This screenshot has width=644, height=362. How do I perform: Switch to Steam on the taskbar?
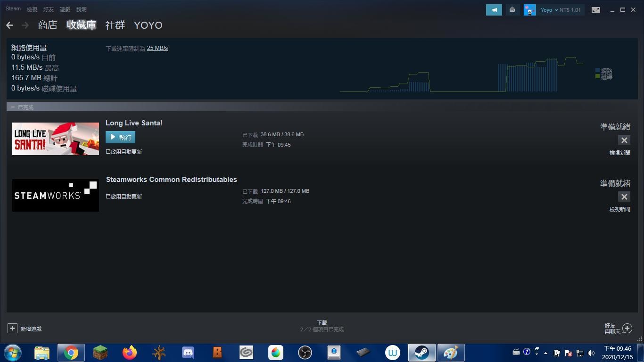[x=422, y=353]
